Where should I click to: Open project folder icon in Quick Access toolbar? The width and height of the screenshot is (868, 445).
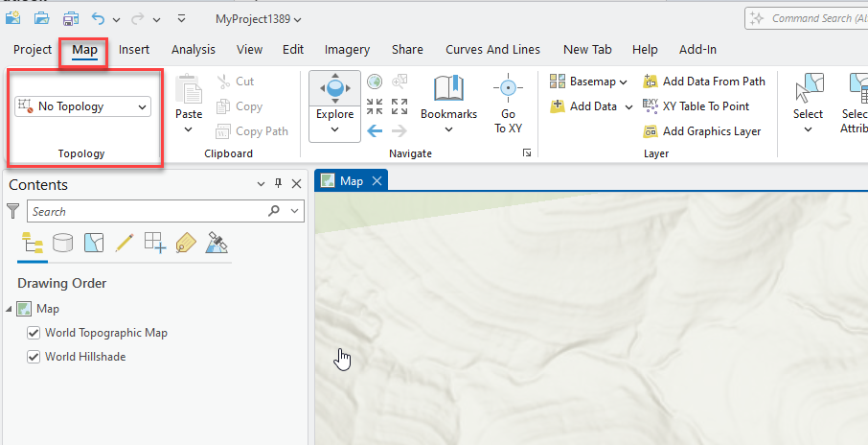coord(42,18)
